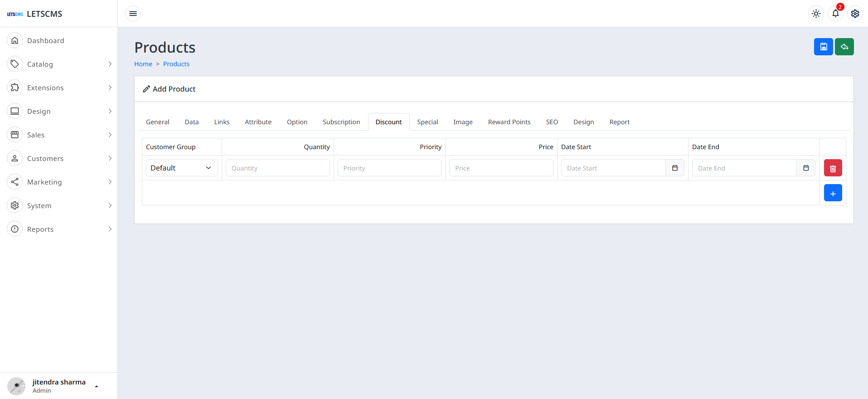Click the Products breadcrumb link
Viewport: 868px width, 399px height.
pyautogui.click(x=176, y=64)
